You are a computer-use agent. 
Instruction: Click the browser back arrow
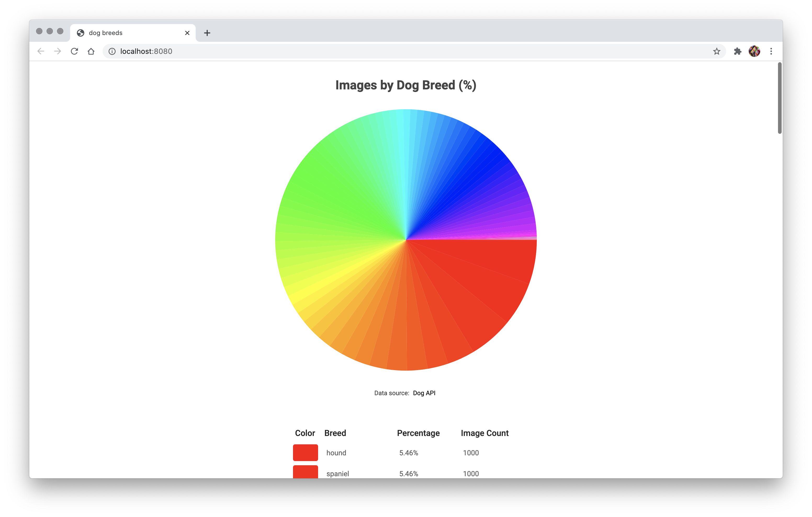coord(41,51)
